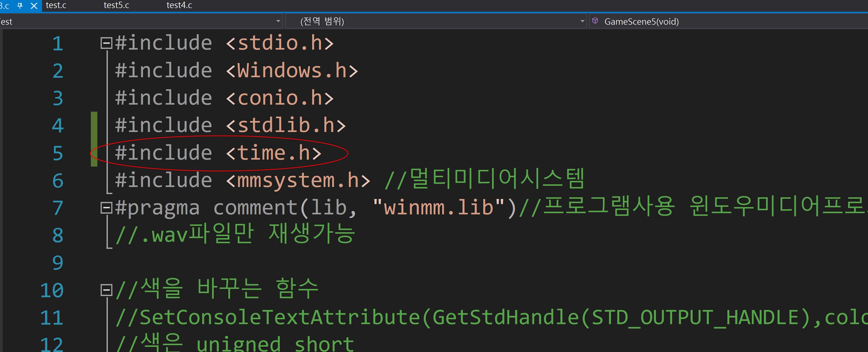Image resolution: width=868 pixels, height=352 pixels.
Task: Place cursor on #include <Windows.h>
Action: 236,71
